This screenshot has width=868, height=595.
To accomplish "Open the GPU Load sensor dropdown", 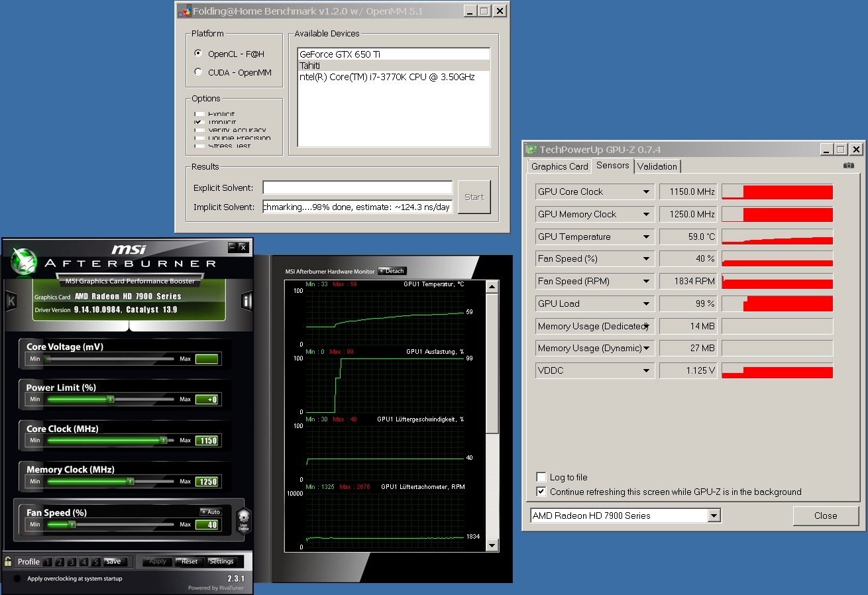I will click(x=647, y=304).
